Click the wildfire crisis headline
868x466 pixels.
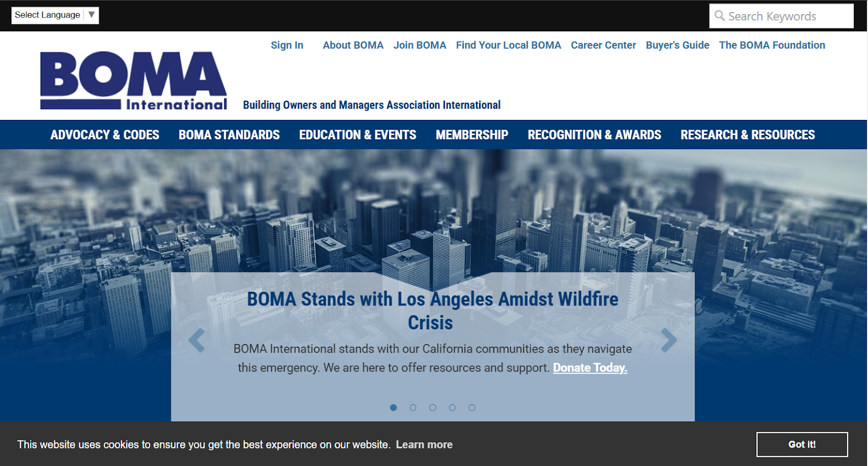(x=432, y=311)
